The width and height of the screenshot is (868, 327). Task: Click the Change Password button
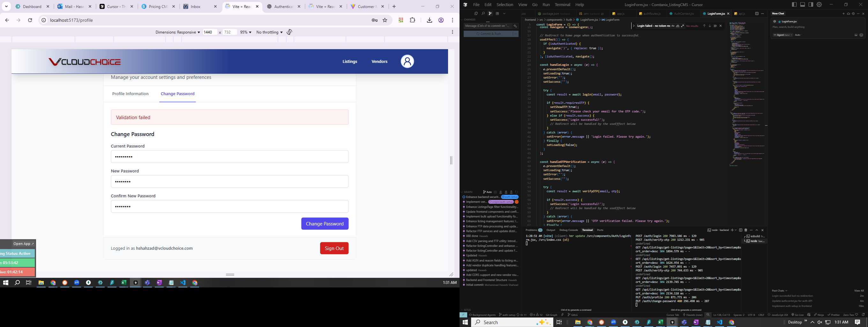pos(325,224)
